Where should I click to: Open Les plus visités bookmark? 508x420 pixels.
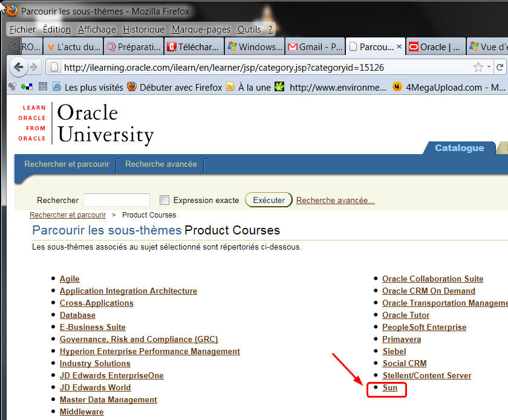tap(88, 87)
